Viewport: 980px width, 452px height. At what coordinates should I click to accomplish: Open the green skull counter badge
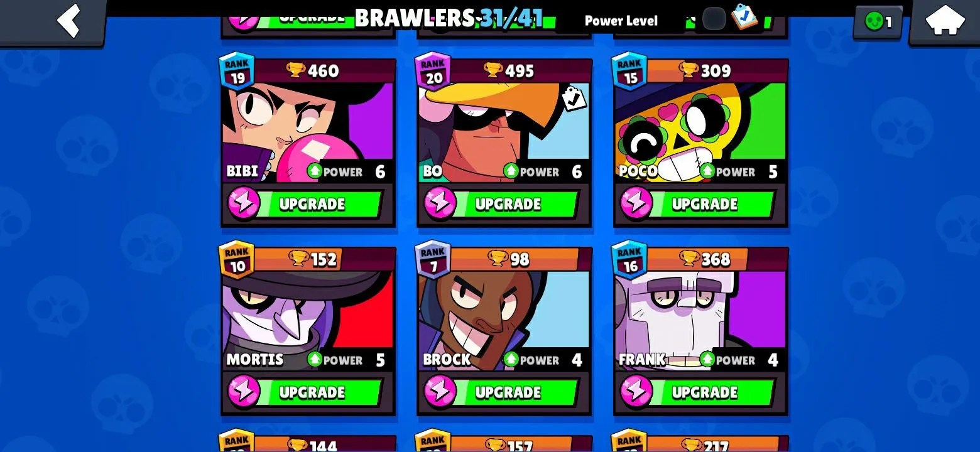click(x=878, y=22)
